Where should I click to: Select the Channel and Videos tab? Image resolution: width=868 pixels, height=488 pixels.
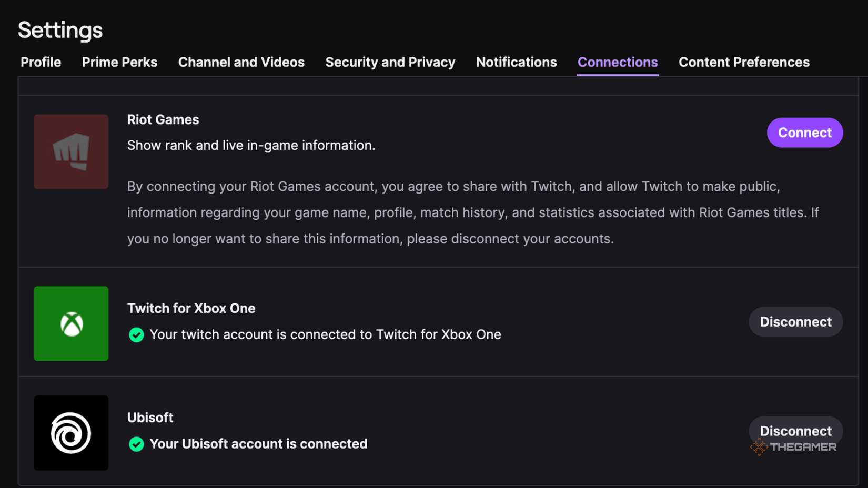pos(241,62)
